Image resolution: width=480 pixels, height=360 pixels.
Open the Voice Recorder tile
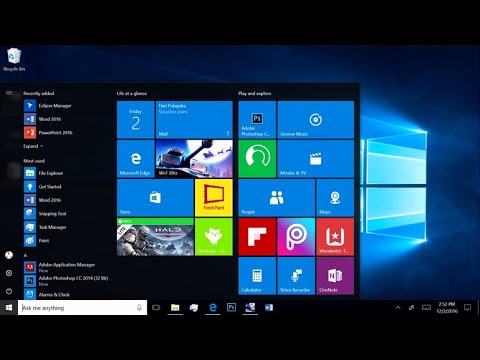coord(296,276)
